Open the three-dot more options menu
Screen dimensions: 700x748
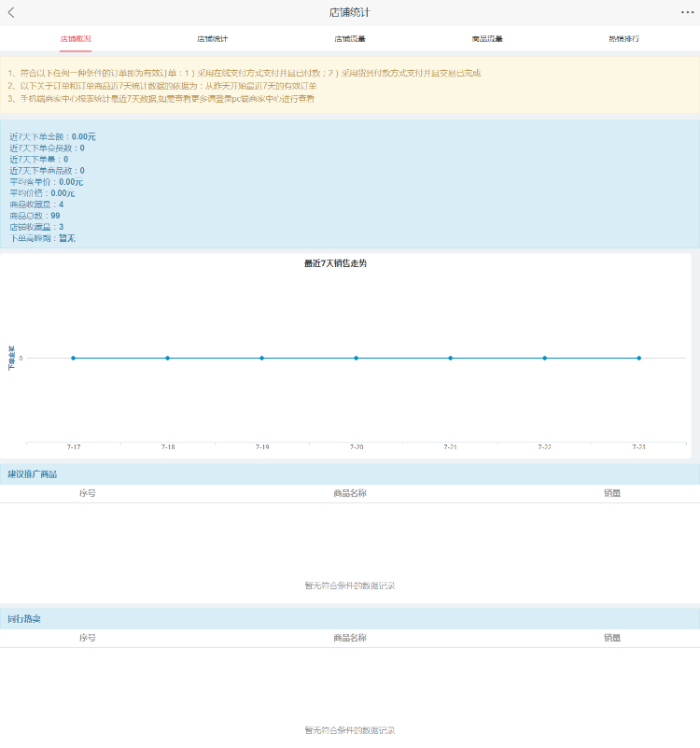[687, 12]
